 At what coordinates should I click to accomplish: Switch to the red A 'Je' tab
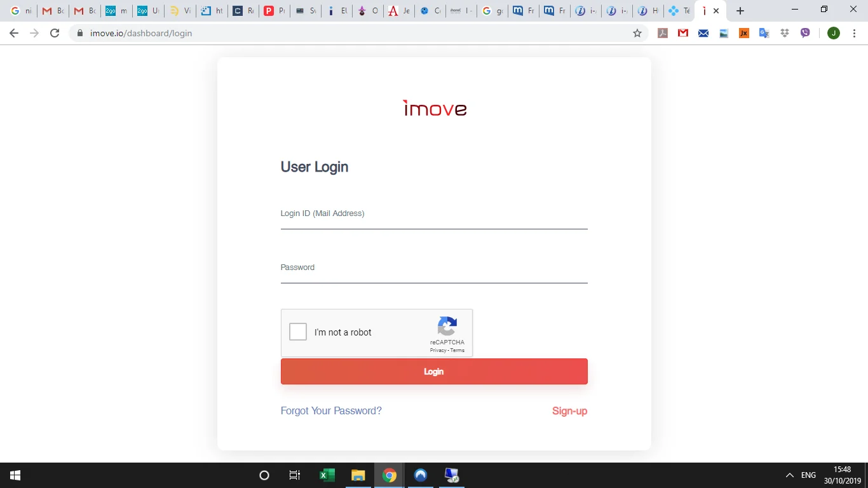coord(400,11)
